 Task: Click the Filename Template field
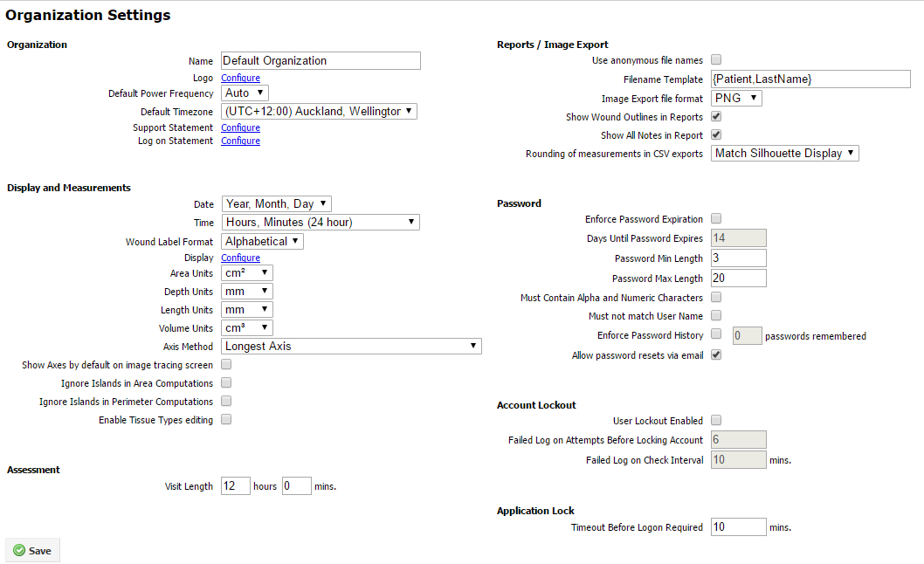pyautogui.click(x=810, y=79)
